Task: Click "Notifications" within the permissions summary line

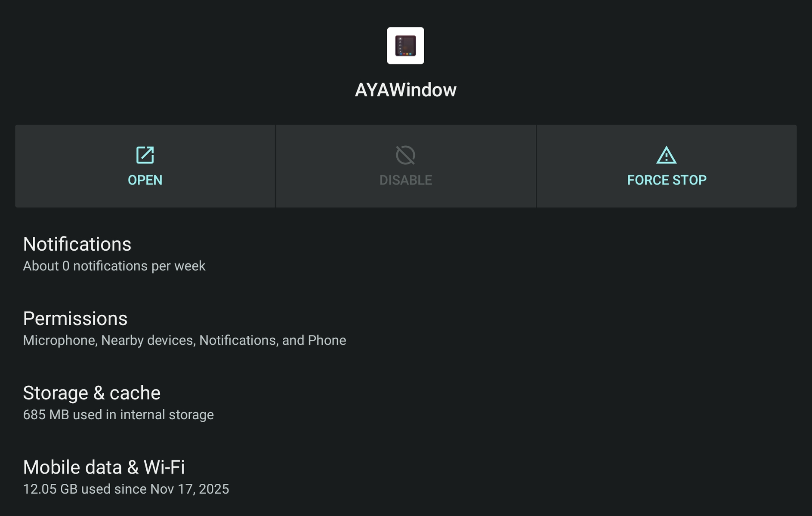Action: tap(238, 341)
